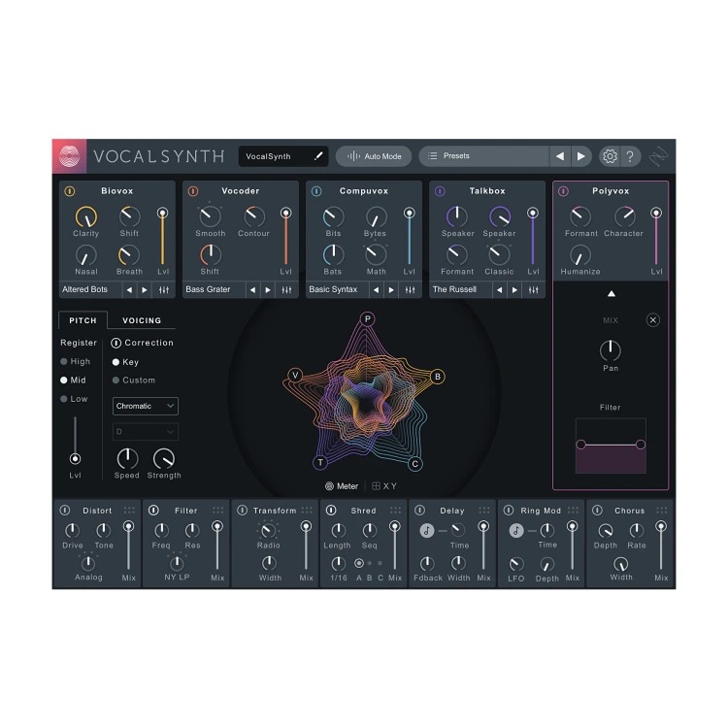Click the Biovox Clarity knob

(85, 216)
